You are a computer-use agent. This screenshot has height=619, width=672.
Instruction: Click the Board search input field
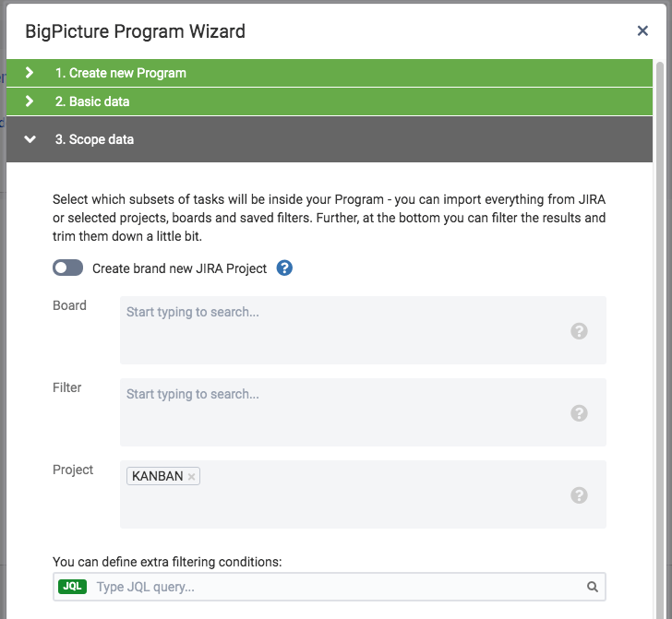pyautogui.click(x=342, y=313)
